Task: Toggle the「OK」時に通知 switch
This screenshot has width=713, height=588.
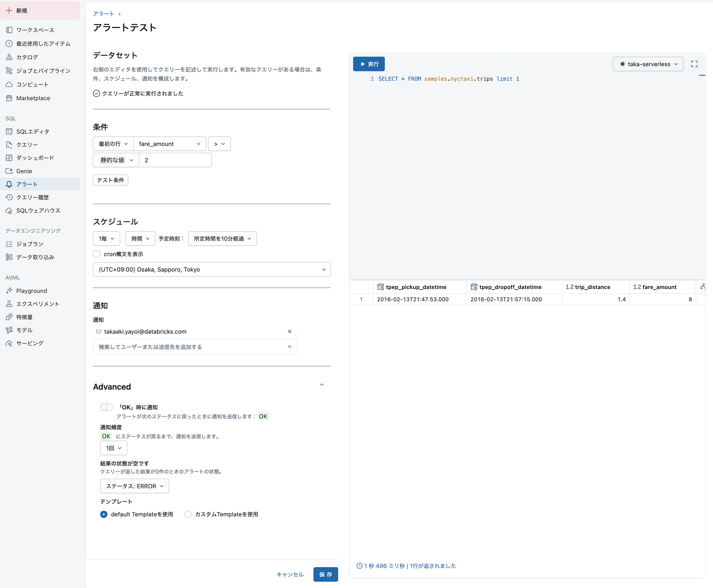Action: [106, 407]
